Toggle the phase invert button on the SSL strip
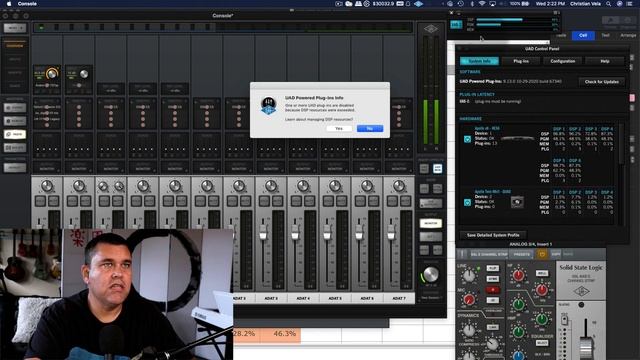 tap(493, 300)
